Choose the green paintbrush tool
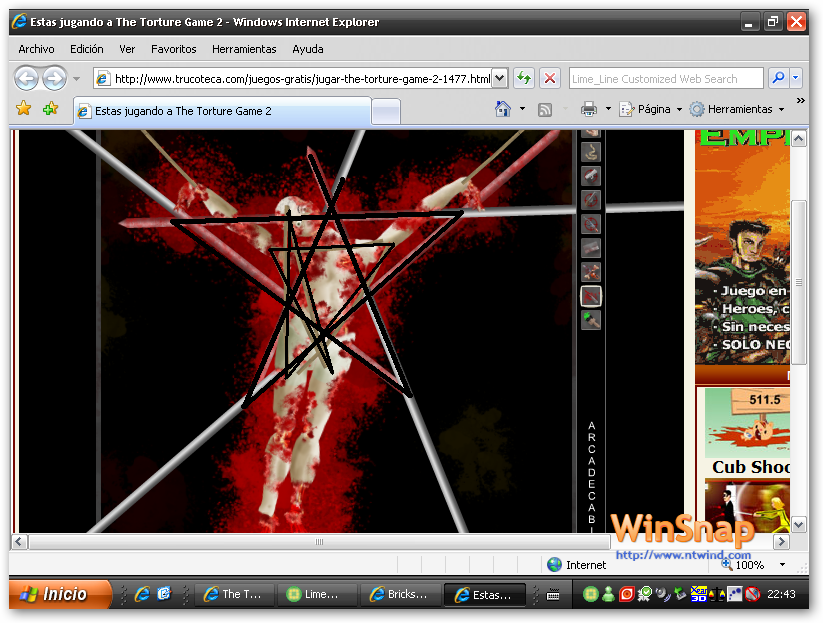823x623 pixels. 591,320
